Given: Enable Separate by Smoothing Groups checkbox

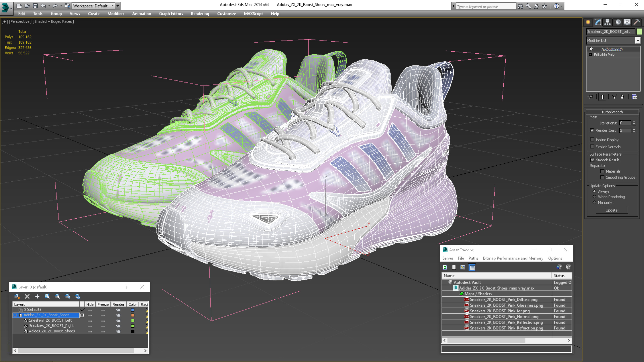Looking at the screenshot, I should tap(602, 177).
